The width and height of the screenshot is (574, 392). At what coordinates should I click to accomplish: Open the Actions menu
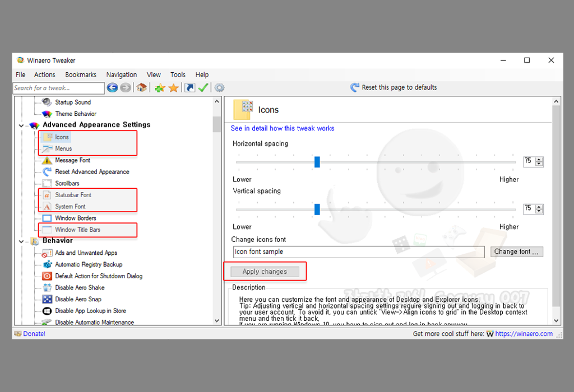[45, 74]
